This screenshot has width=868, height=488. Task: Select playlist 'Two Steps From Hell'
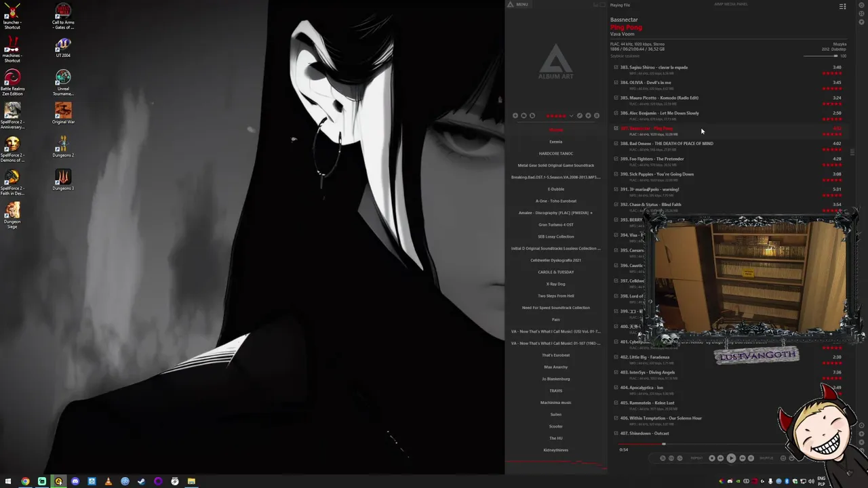[556, 296]
